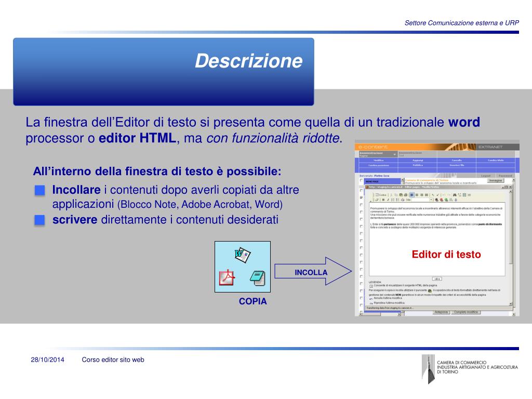Click the Anteprima button
This screenshot has width=532, height=399.
coord(442,312)
